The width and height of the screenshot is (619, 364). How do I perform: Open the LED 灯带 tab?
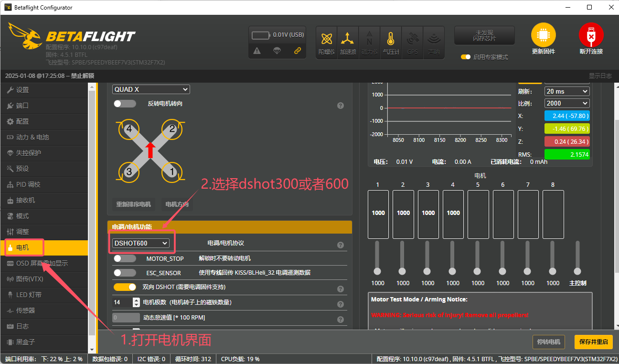click(x=44, y=295)
